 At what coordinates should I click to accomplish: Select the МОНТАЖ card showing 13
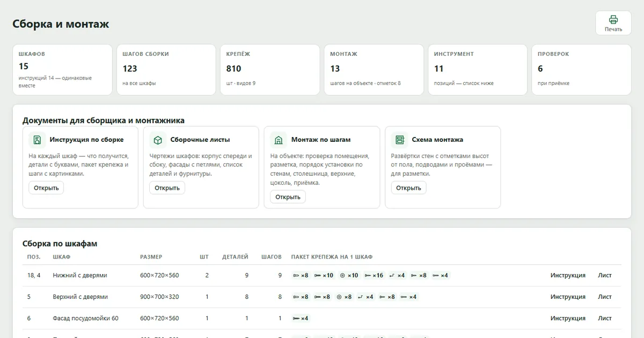click(374, 70)
